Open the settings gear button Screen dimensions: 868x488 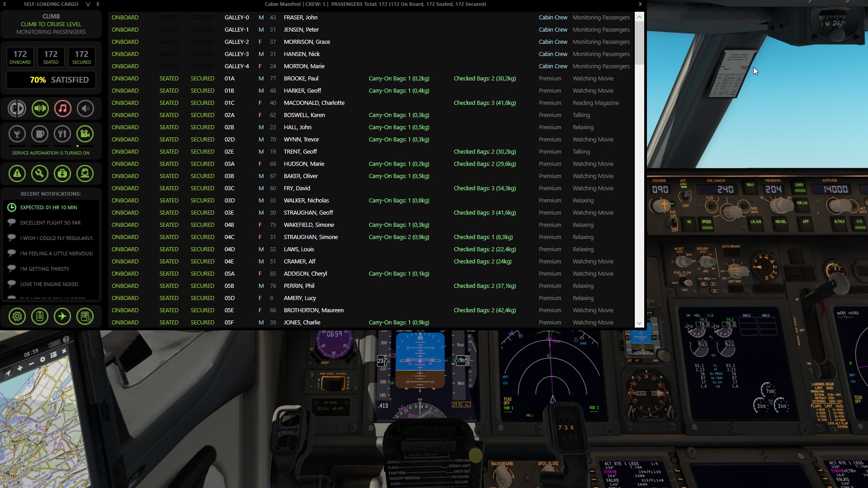[17, 316]
